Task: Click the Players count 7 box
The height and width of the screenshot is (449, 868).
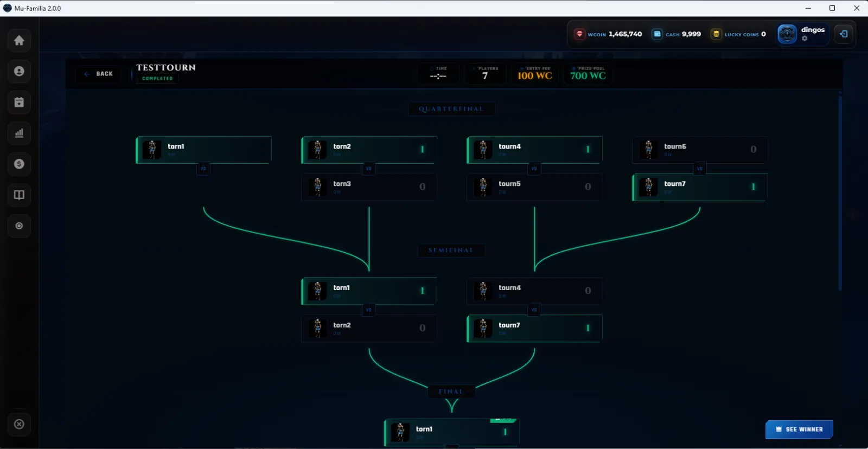Action: [x=485, y=74]
